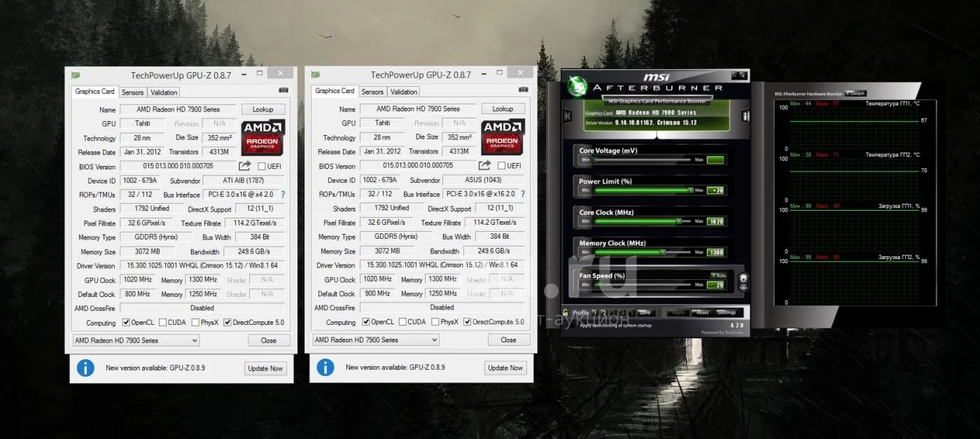
Task: Click the AMD Radeon logo in ASUS GPU-Z window
Action: (503, 138)
